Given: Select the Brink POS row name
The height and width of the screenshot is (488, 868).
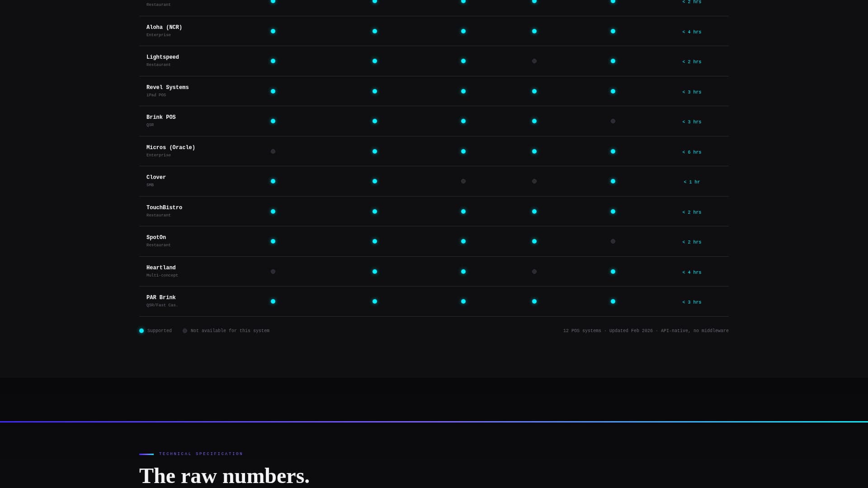Looking at the screenshot, I should (x=161, y=117).
